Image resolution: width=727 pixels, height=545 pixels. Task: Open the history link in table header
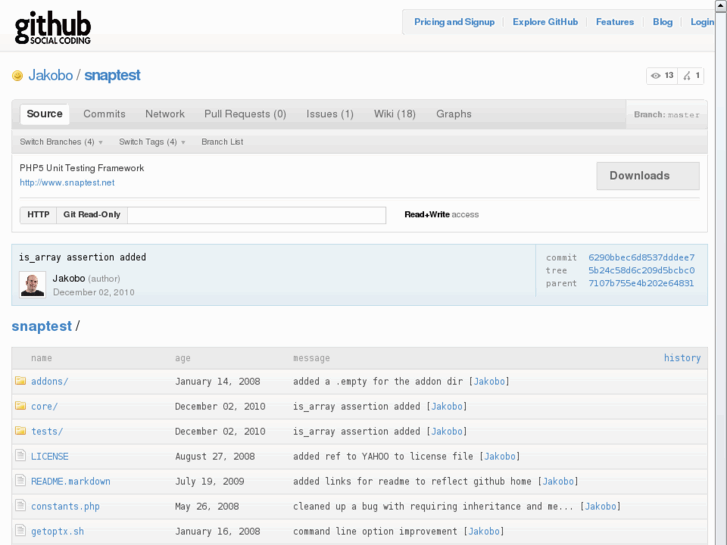682,358
